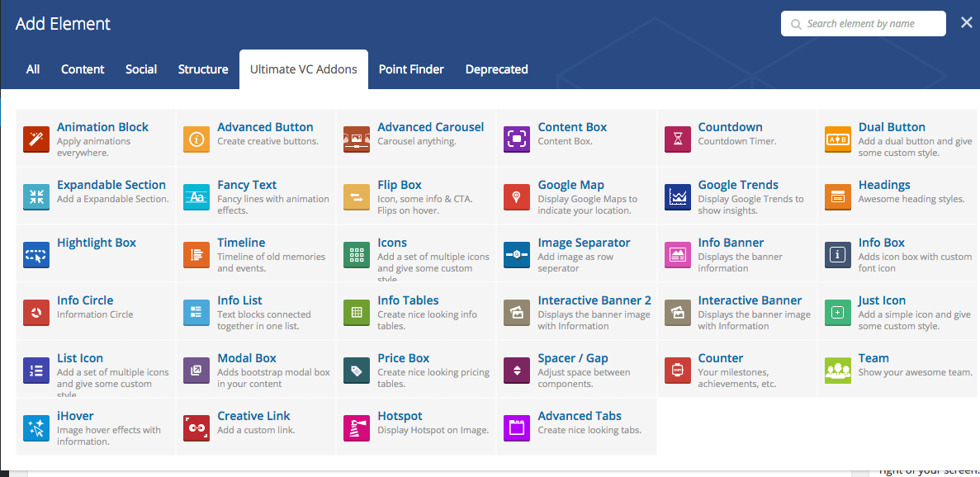Open the Advanced Tabs element link
980x477 pixels.
click(580, 416)
